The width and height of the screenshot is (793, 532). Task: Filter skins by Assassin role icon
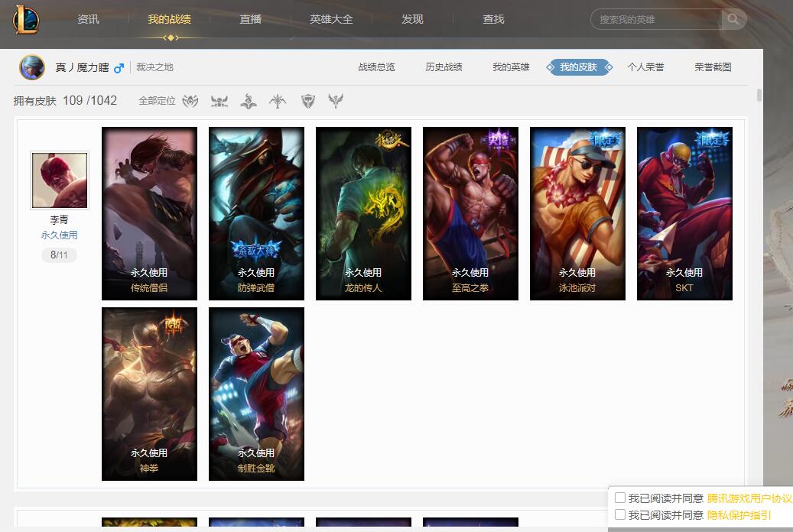(x=219, y=101)
